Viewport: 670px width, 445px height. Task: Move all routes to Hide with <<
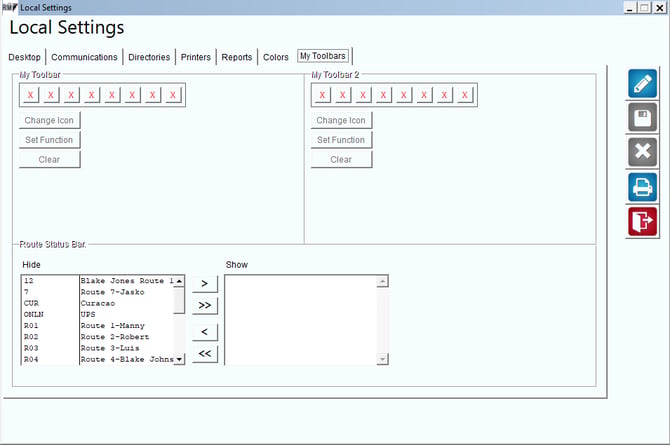[x=205, y=354]
